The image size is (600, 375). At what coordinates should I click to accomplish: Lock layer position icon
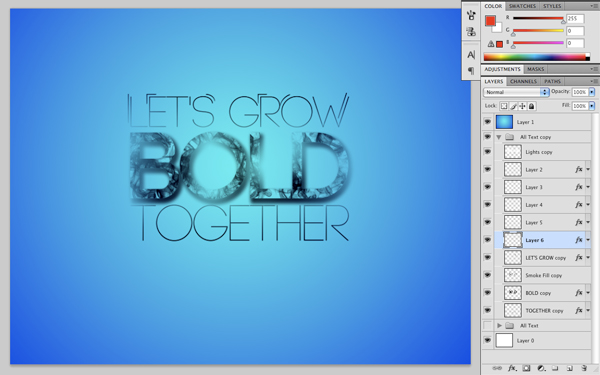click(x=522, y=106)
